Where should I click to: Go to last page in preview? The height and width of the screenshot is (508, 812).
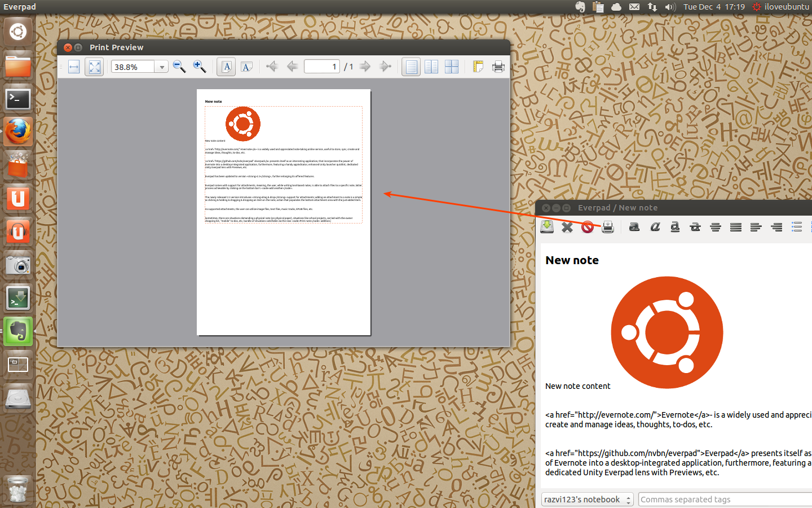point(385,67)
